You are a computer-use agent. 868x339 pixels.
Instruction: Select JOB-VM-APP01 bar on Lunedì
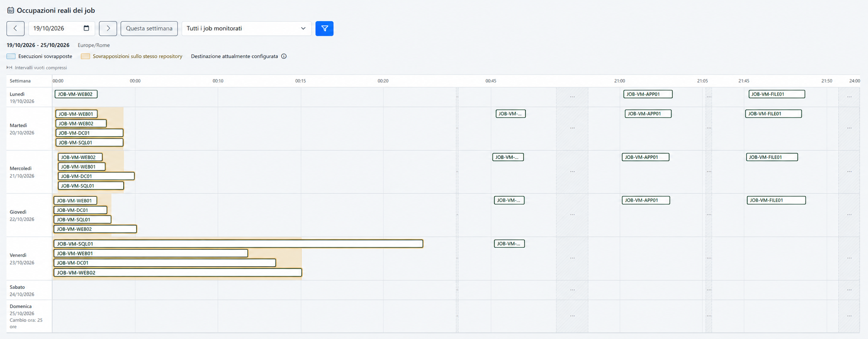(648, 94)
